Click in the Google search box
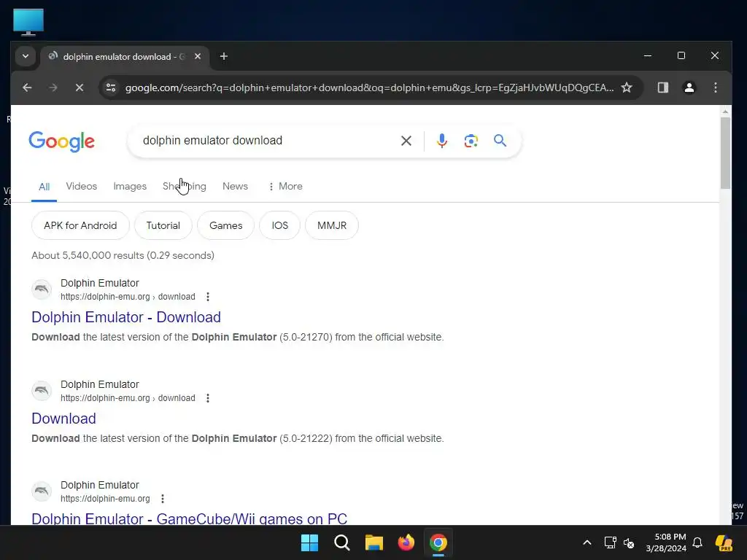This screenshot has height=560, width=747. point(267,141)
